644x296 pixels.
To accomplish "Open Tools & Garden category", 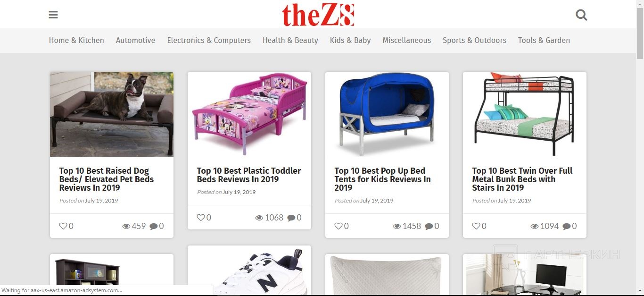I will (544, 41).
